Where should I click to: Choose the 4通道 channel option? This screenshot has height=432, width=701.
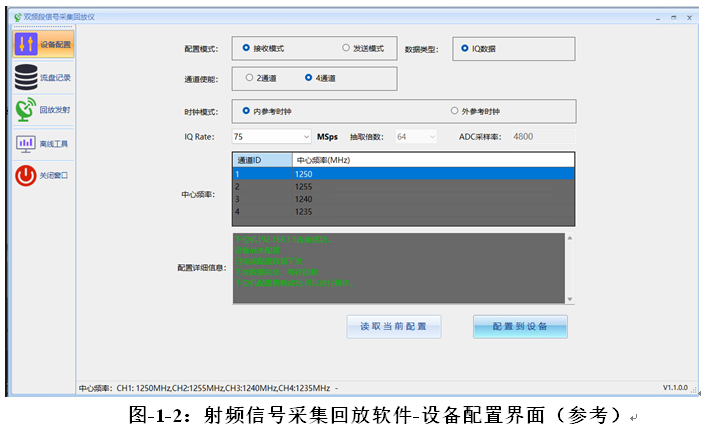[x=309, y=77]
